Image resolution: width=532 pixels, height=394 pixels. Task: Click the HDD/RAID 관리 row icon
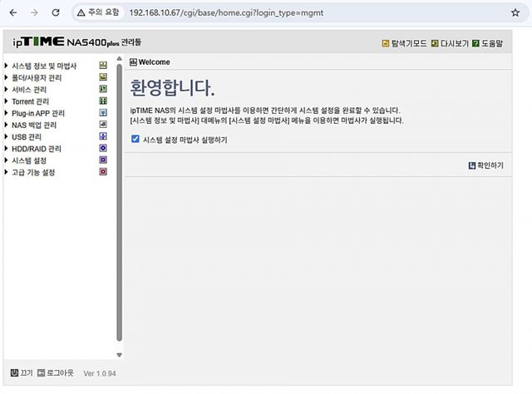[x=103, y=148]
